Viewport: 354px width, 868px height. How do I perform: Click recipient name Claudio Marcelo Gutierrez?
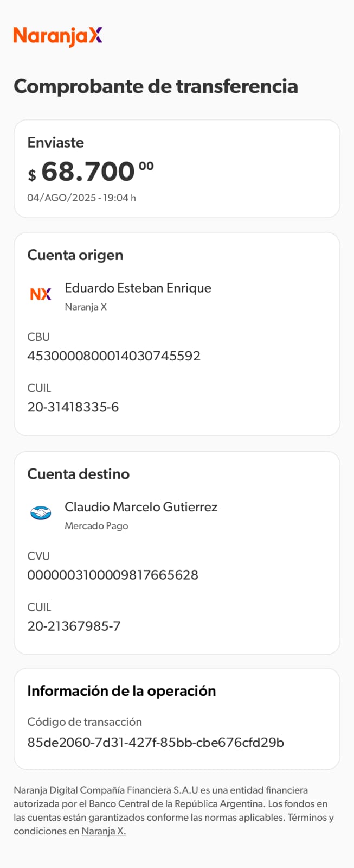141,507
